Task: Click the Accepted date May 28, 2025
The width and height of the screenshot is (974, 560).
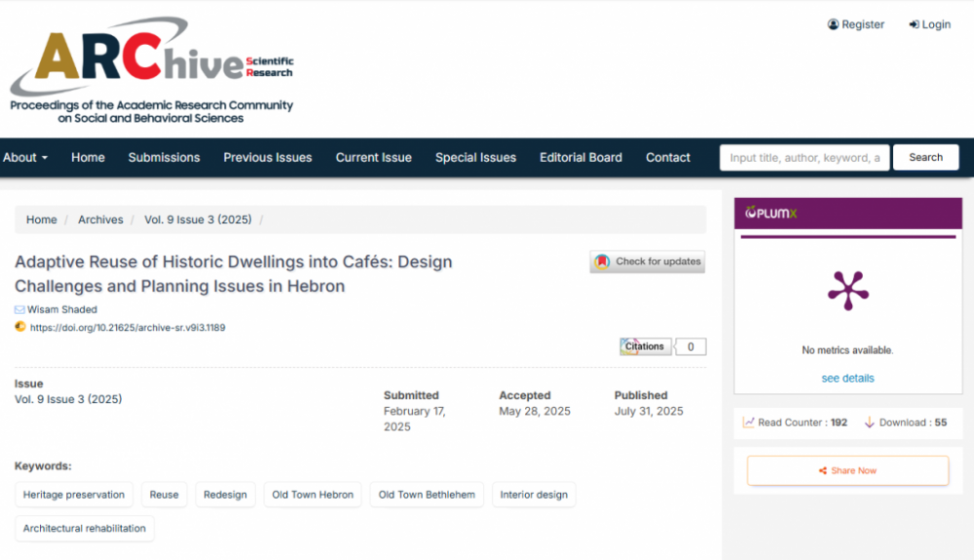Action: [534, 411]
